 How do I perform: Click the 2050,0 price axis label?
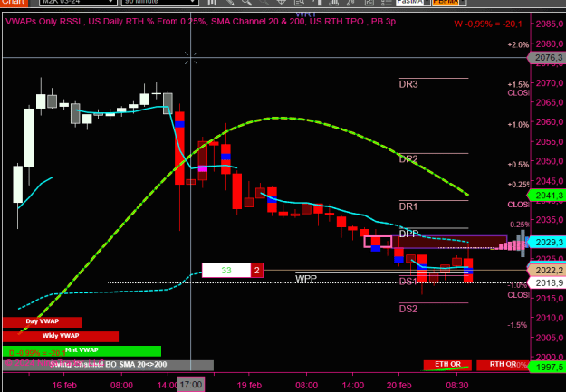[550, 161]
